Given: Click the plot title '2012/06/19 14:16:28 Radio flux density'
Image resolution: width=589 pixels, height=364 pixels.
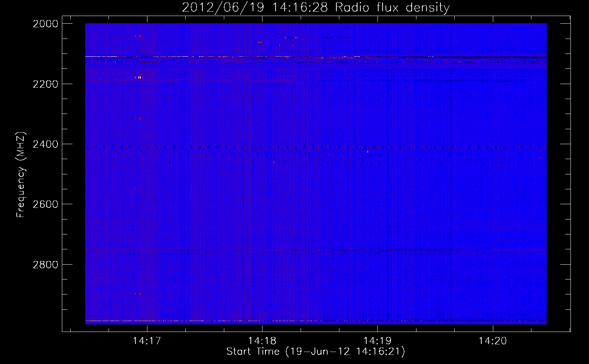Looking at the screenshot, I should pyautogui.click(x=316, y=8).
